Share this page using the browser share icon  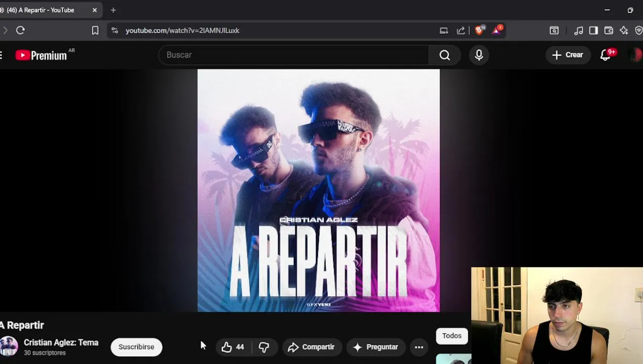pos(461,30)
